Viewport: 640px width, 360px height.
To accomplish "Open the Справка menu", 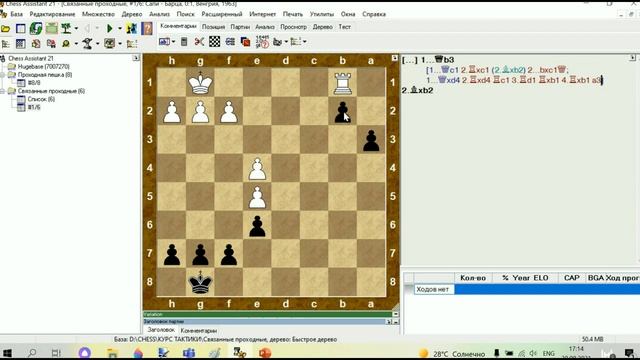I will click(x=374, y=14).
